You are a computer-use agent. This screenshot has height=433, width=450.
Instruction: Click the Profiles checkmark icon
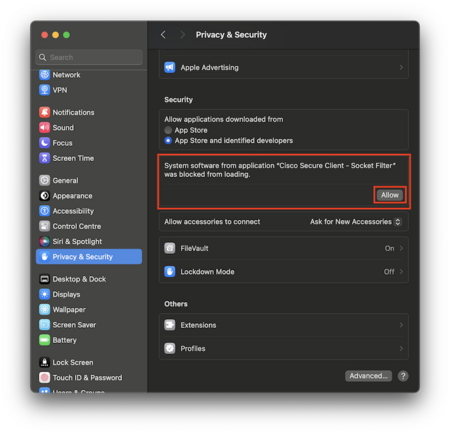coord(170,348)
